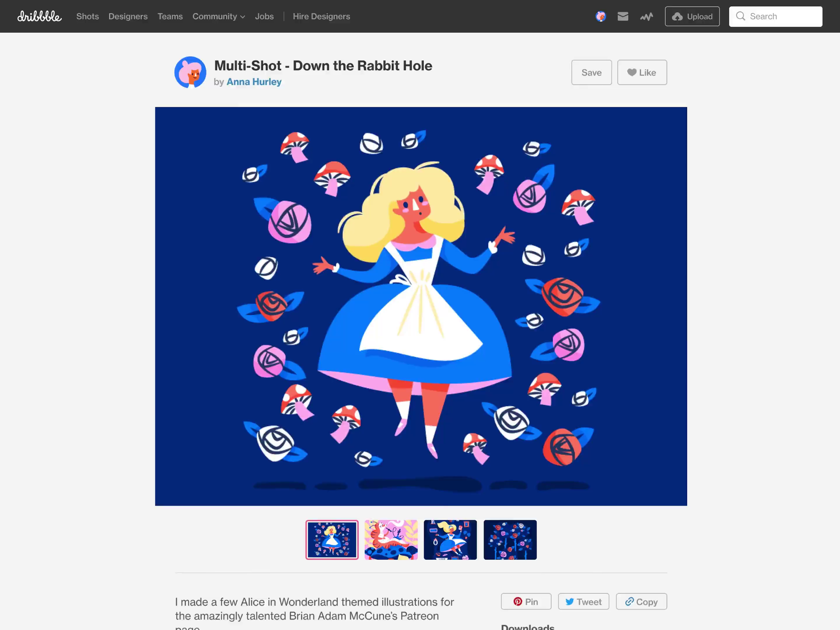
Task: Expand the Community dropdown
Action: [x=218, y=16]
